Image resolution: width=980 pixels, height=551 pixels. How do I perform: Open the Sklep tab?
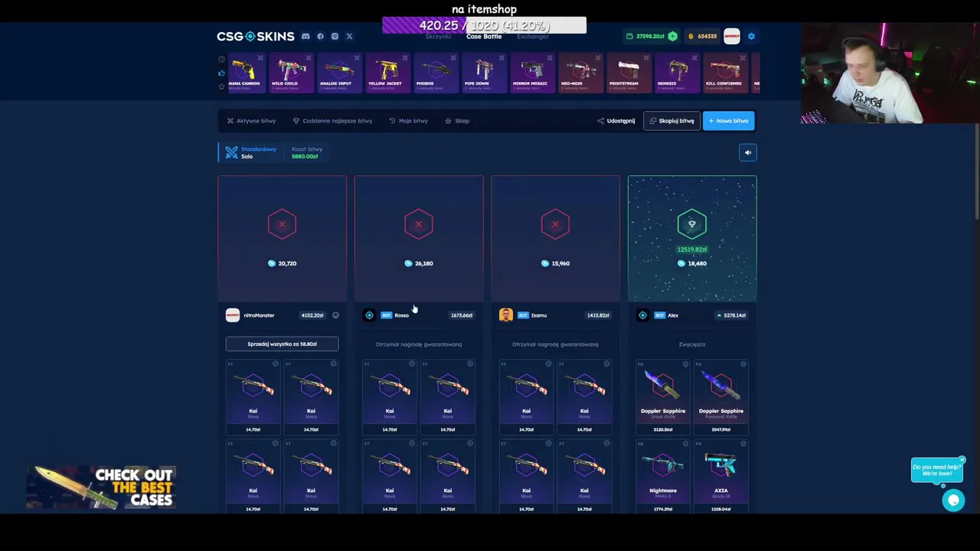click(457, 121)
